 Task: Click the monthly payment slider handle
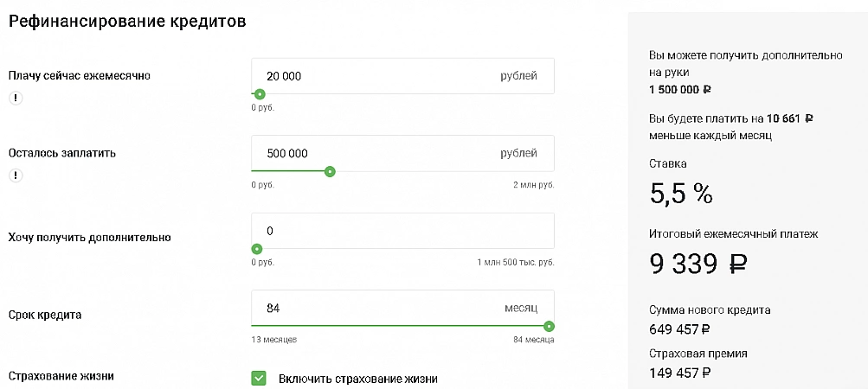point(259,94)
